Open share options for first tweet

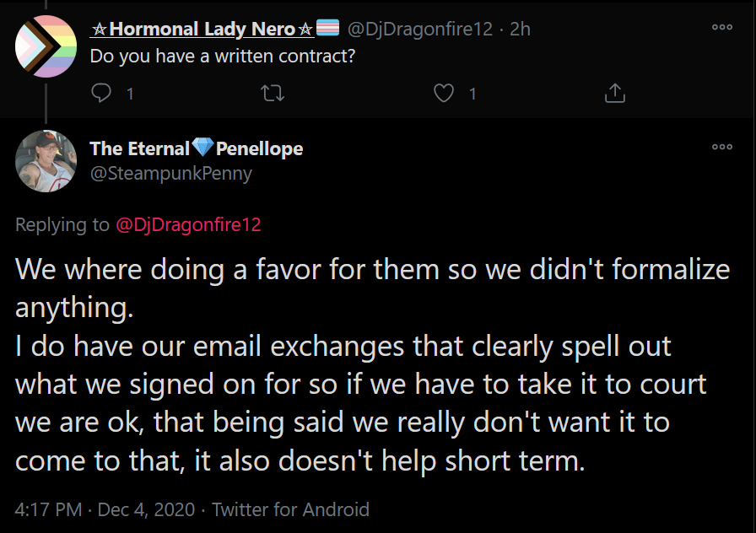click(615, 93)
